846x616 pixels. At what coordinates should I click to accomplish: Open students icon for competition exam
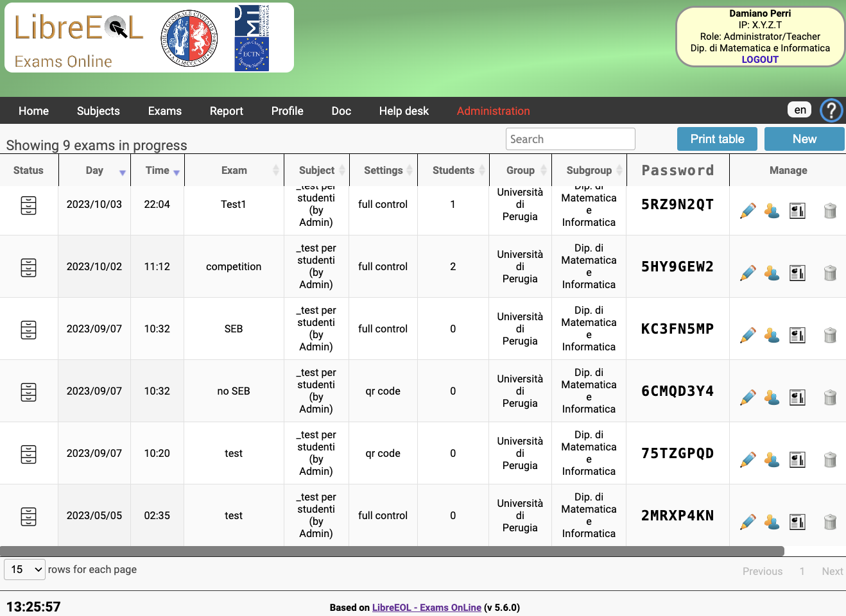click(x=772, y=273)
